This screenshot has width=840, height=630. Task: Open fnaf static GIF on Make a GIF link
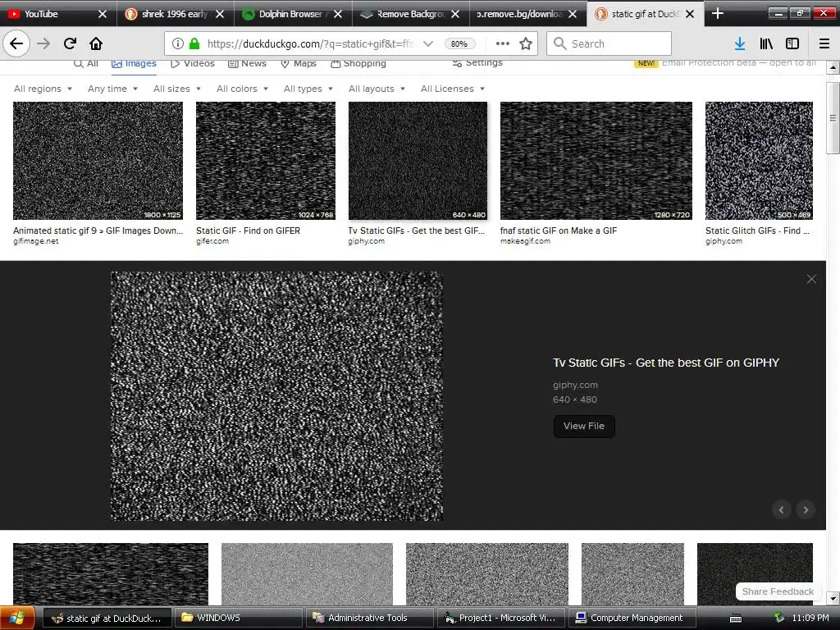559,231
